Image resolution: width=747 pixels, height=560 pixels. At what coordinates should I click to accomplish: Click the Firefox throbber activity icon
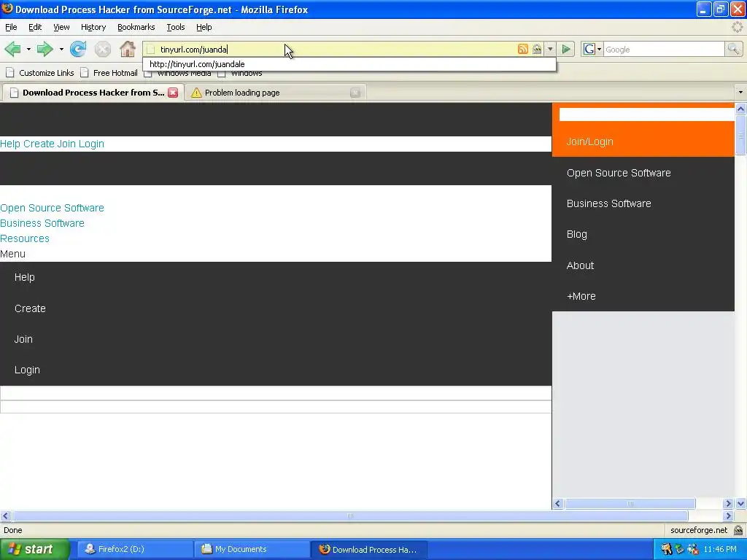[737, 27]
